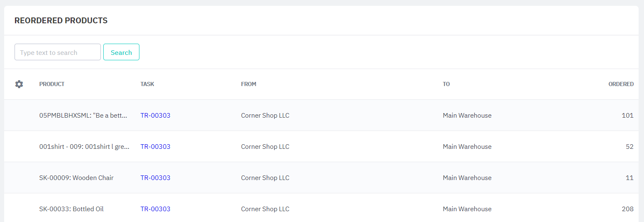Focus the "Type text to search" field

coord(58,52)
